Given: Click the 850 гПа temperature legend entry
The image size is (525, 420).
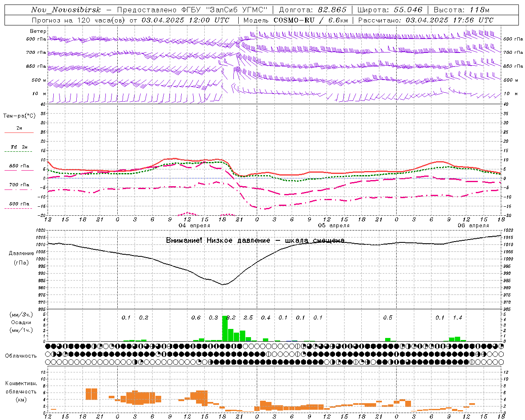Looking at the screenshot, I should tap(19, 166).
